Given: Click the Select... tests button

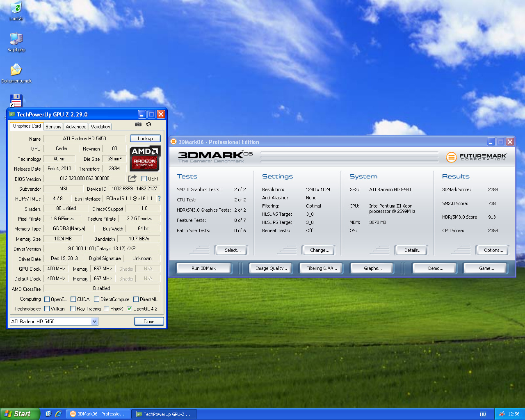Looking at the screenshot, I should [x=230, y=250].
